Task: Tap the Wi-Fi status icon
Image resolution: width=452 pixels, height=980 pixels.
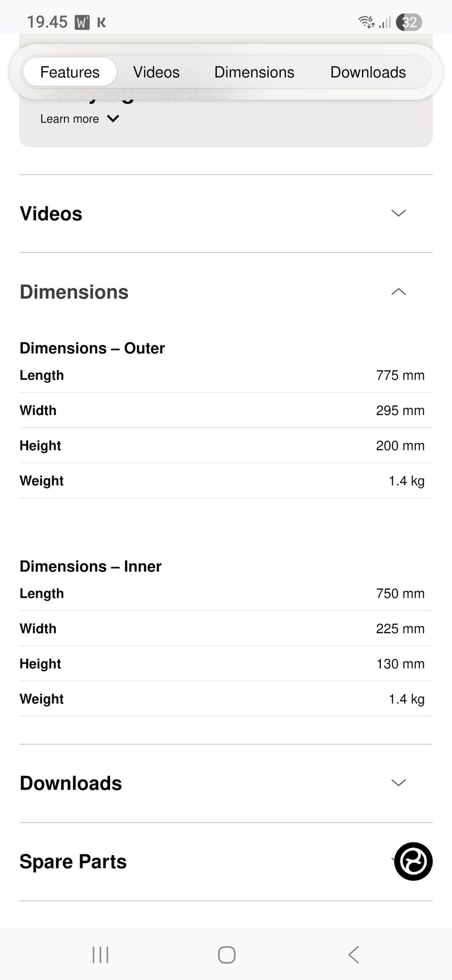Action: point(366,22)
